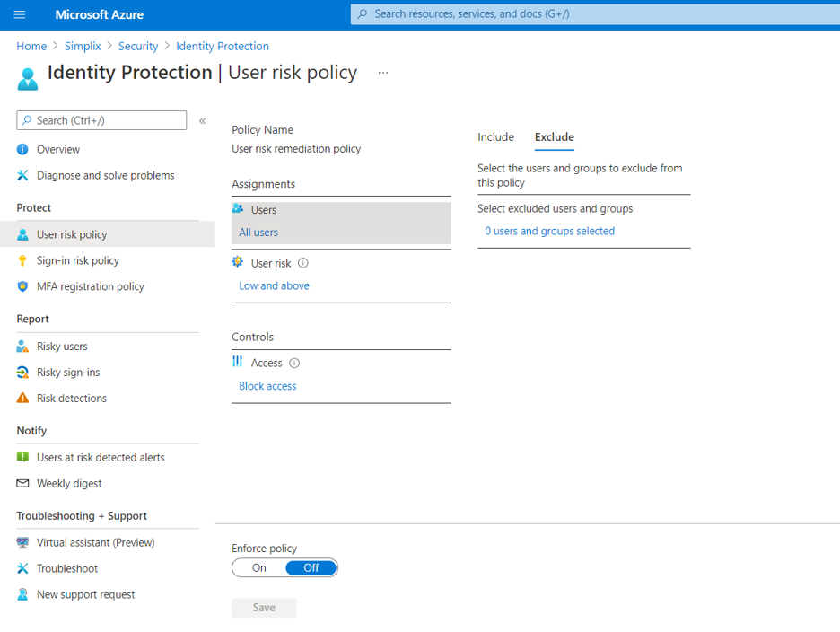Open the hamburger portal menu
Screen dimensions: 840x632
[19, 14]
